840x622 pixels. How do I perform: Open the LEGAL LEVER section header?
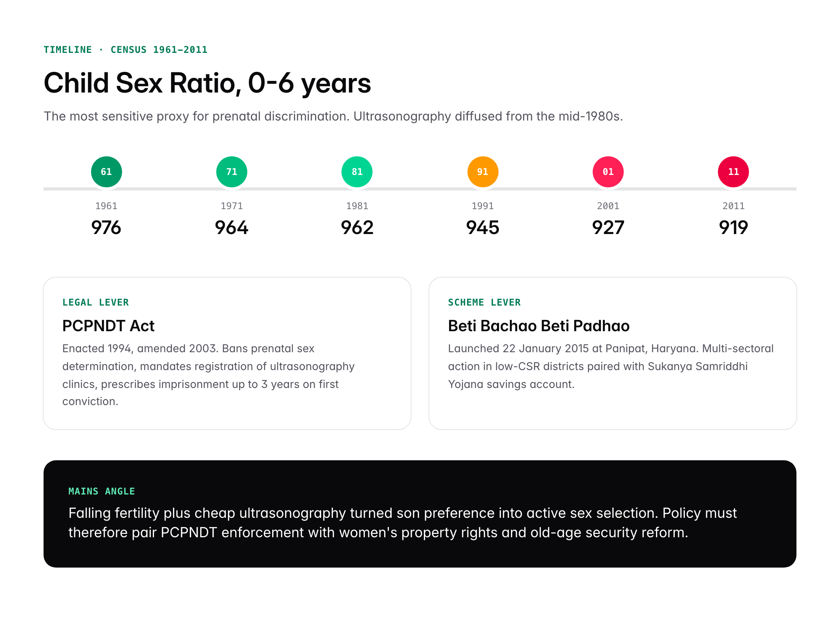tap(95, 302)
